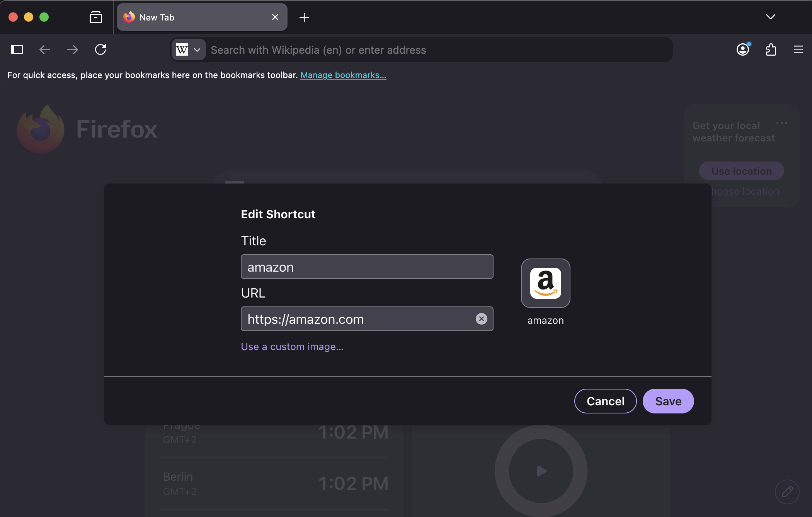Viewport: 812px width, 517px height.
Task: Go forward one page
Action: (72, 49)
